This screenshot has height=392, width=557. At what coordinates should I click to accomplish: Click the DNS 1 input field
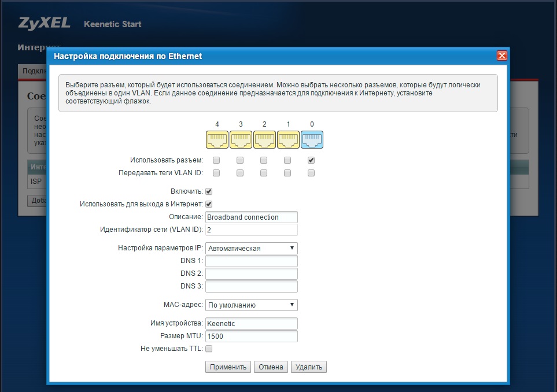point(251,261)
